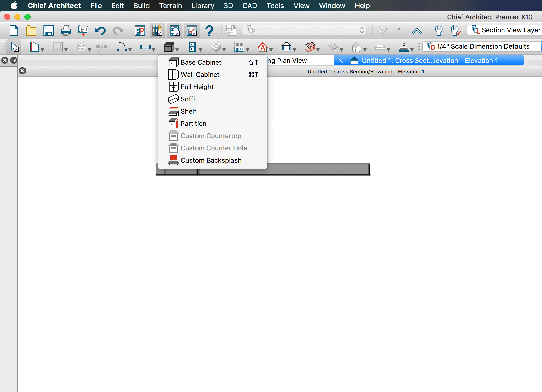The height and width of the screenshot is (392, 542).
Task: Select the Framing tool icon
Action: pyautogui.click(x=310, y=47)
